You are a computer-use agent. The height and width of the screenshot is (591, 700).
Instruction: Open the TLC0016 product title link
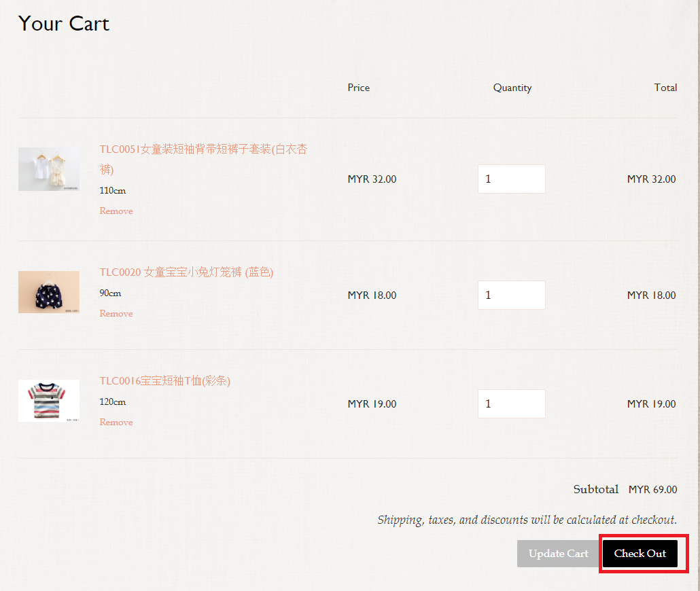tap(164, 381)
